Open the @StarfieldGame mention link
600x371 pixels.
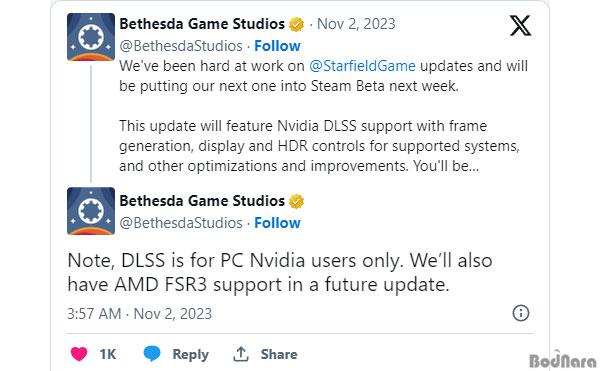362,66
